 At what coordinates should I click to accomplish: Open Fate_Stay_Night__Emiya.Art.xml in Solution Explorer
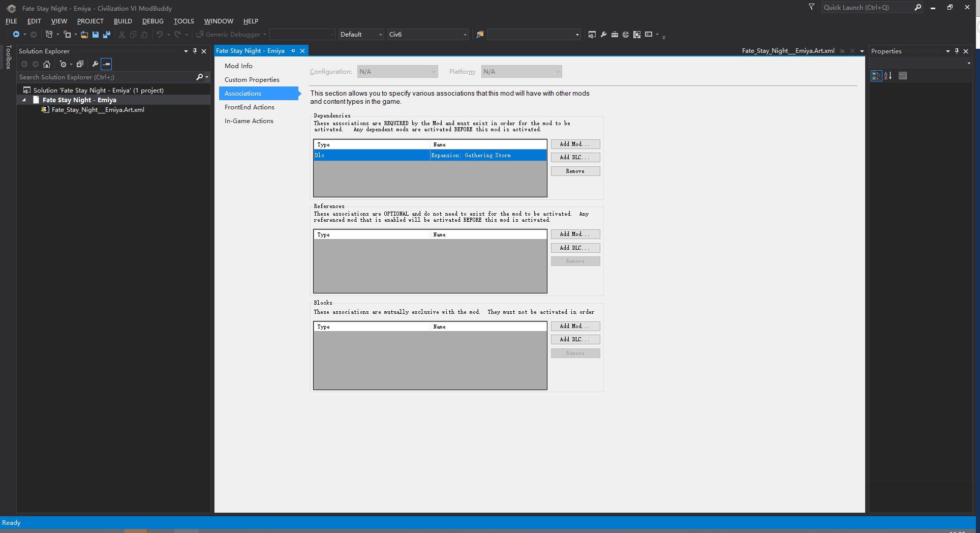click(98, 110)
